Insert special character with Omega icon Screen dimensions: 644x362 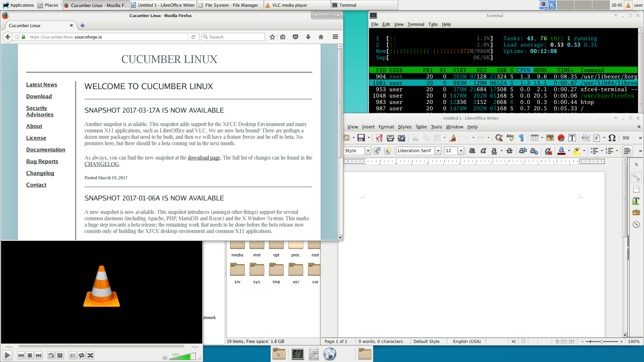[x=612, y=138]
